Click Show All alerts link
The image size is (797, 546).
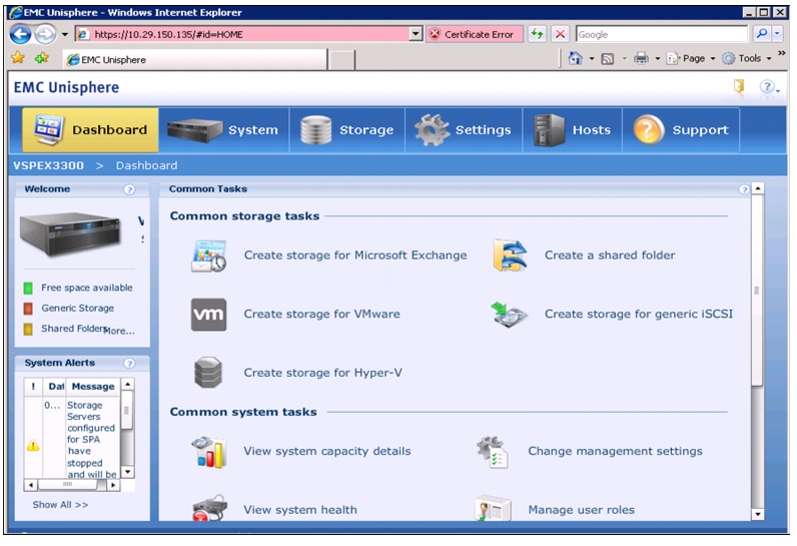(x=60, y=505)
